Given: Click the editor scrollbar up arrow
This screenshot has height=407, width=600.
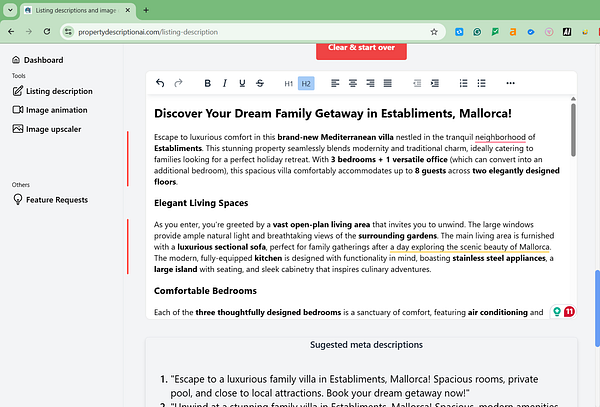Looking at the screenshot, I should pyautogui.click(x=573, y=99).
